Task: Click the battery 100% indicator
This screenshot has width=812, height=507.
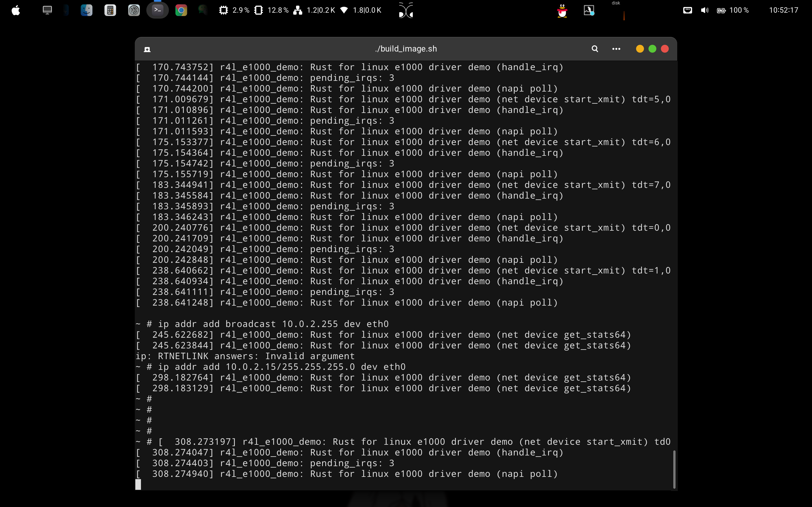Action: [733, 10]
